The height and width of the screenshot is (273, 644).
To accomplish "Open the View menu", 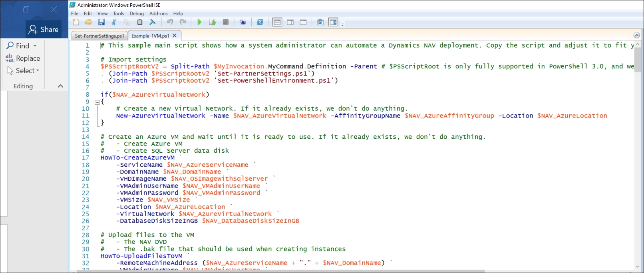I will pyautogui.click(x=102, y=14).
